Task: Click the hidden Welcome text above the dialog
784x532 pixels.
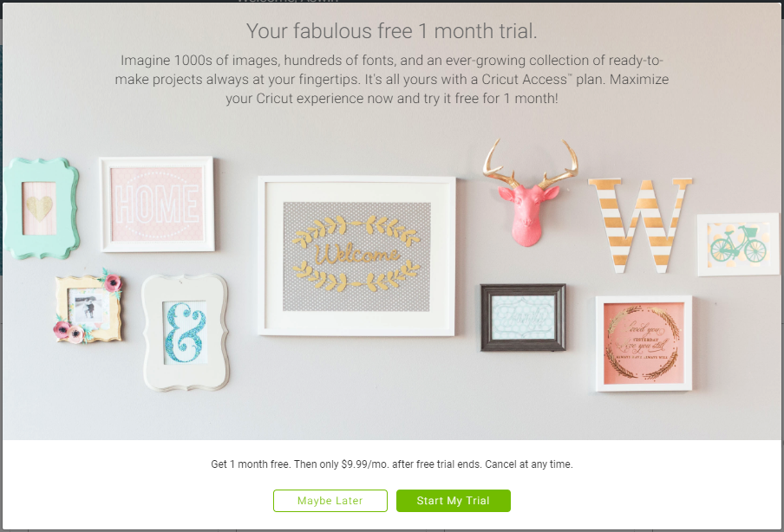Action: pos(288,2)
